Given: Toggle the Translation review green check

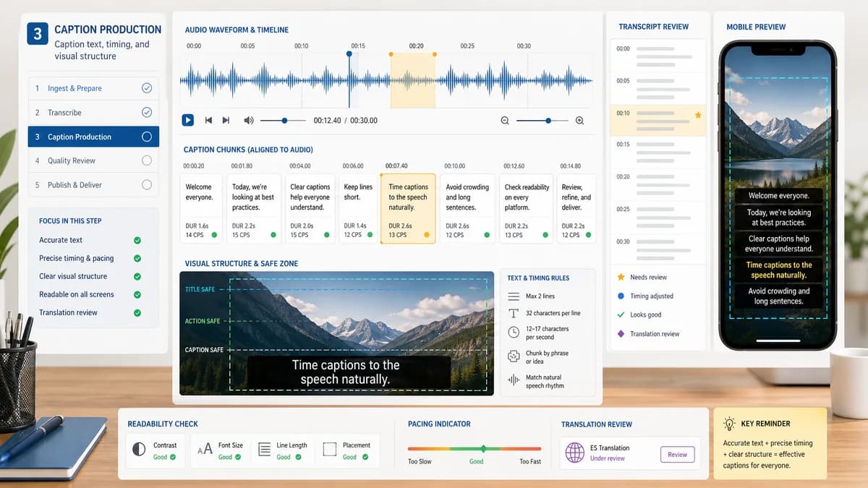Looking at the screenshot, I should 137,312.
